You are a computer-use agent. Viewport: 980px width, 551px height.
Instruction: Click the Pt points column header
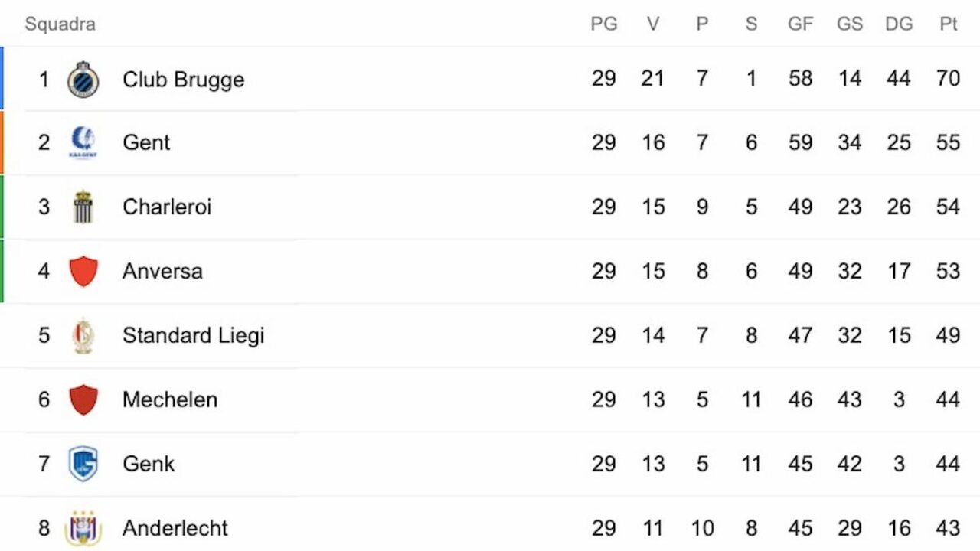tap(948, 24)
